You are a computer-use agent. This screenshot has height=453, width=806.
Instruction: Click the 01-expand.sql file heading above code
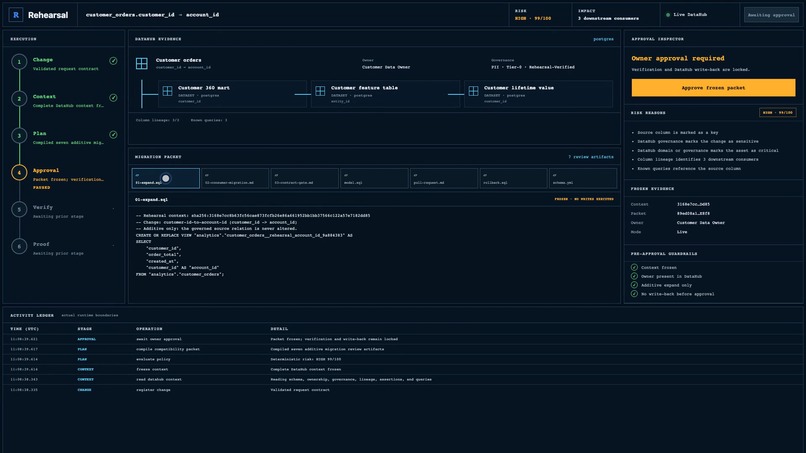[151, 200]
